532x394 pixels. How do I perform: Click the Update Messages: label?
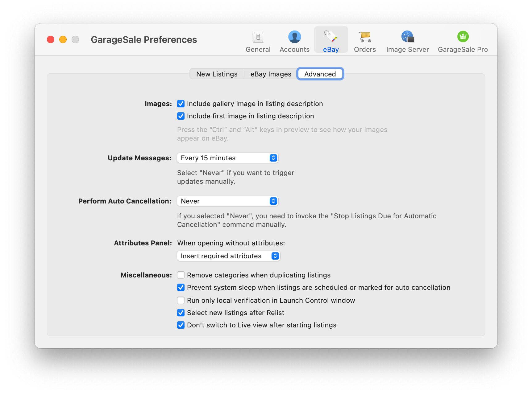pos(139,158)
